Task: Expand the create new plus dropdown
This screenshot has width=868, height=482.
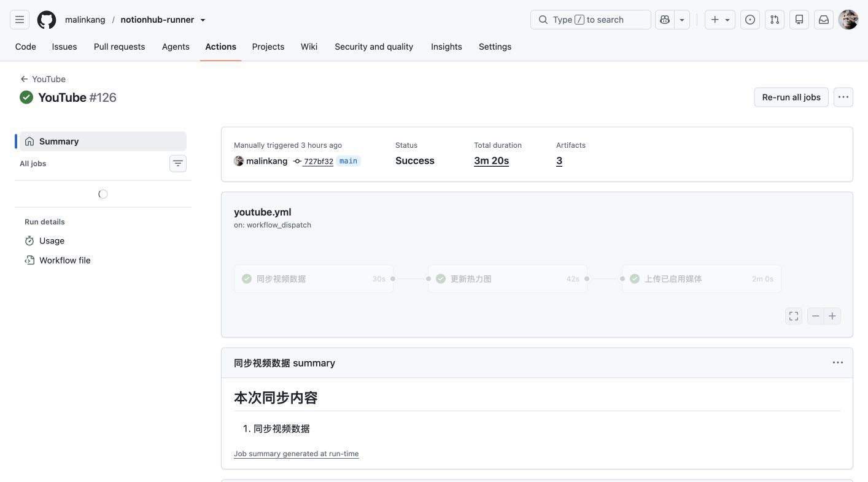Action: pyautogui.click(x=720, y=20)
